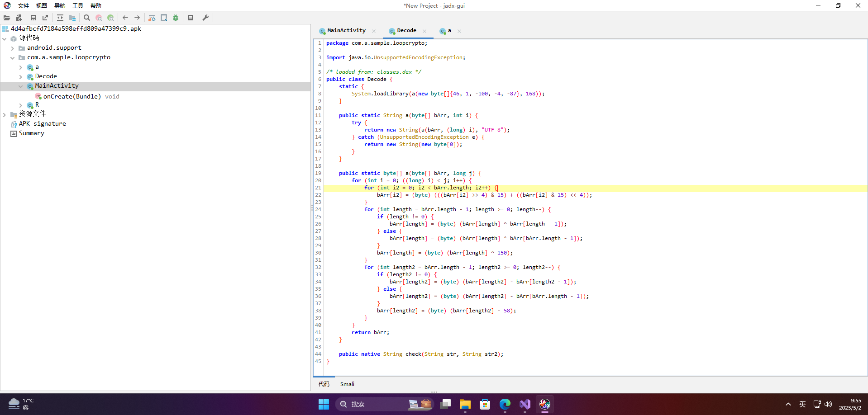Click the 资源文件 folder icon

(x=14, y=115)
